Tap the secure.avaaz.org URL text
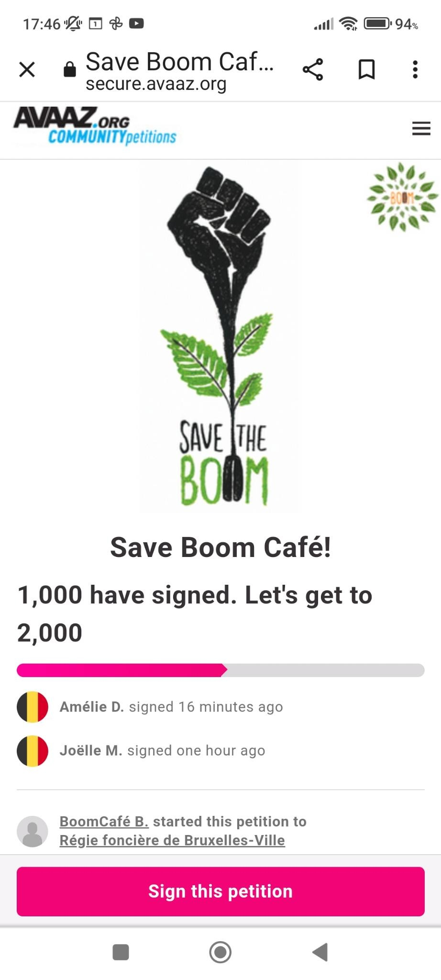Viewport: 441px width, 980px height. pos(156,84)
